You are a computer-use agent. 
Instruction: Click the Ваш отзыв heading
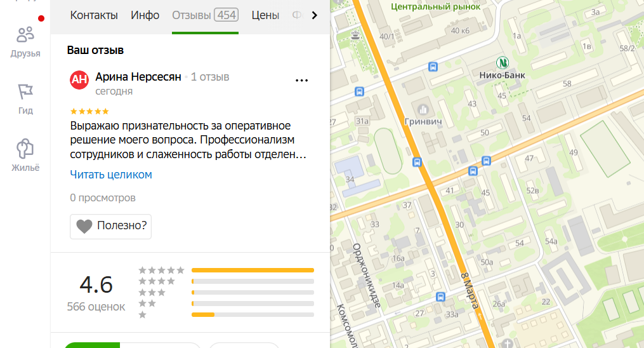coord(95,50)
